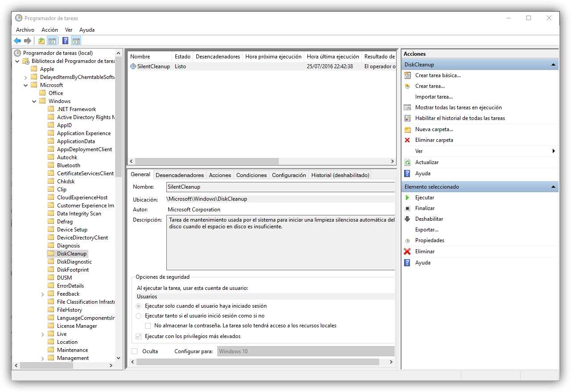Switch to the Acciones tab

tap(220, 175)
